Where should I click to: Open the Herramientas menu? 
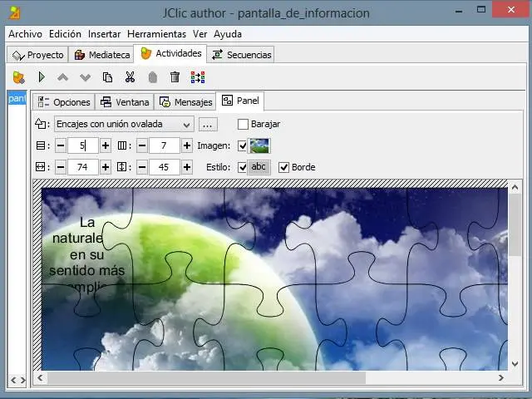click(157, 34)
